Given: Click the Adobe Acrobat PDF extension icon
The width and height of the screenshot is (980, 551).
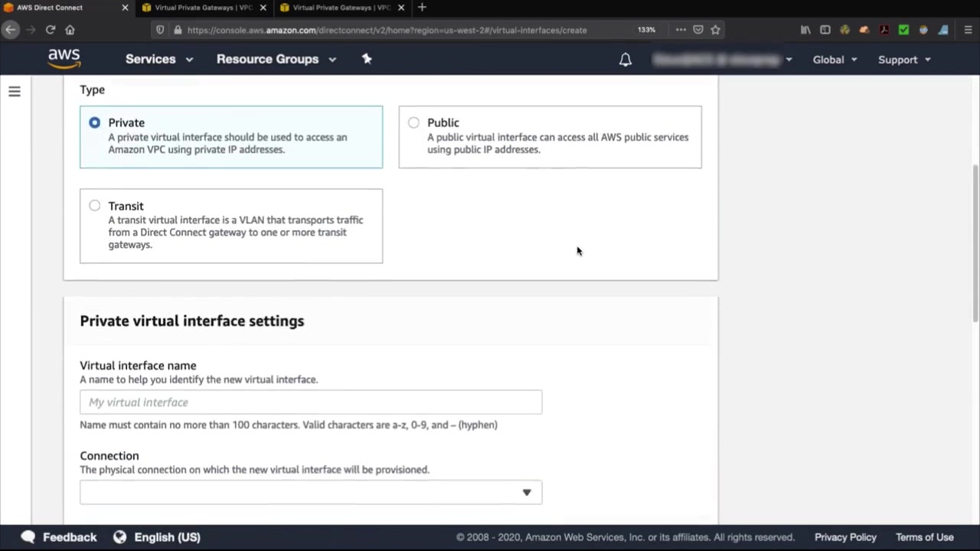Looking at the screenshot, I should [x=884, y=30].
